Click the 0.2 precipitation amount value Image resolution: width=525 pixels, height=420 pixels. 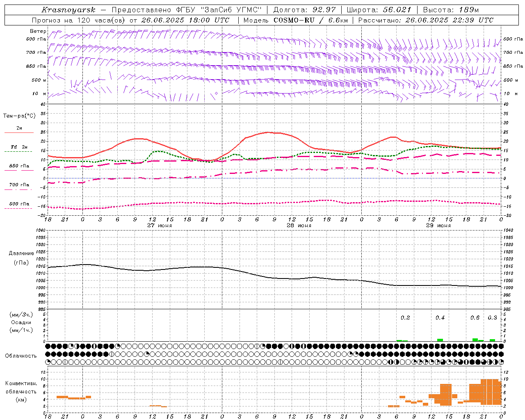pyautogui.click(x=405, y=318)
